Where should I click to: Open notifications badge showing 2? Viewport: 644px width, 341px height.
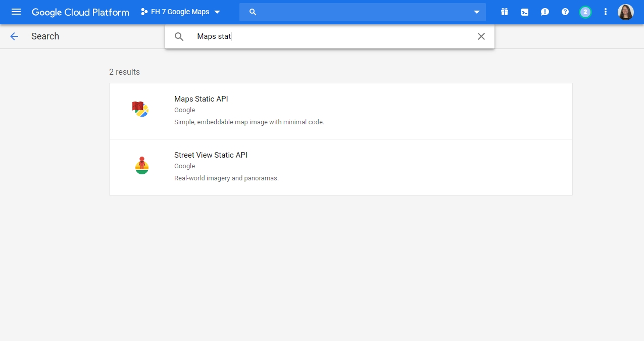pos(585,12)
